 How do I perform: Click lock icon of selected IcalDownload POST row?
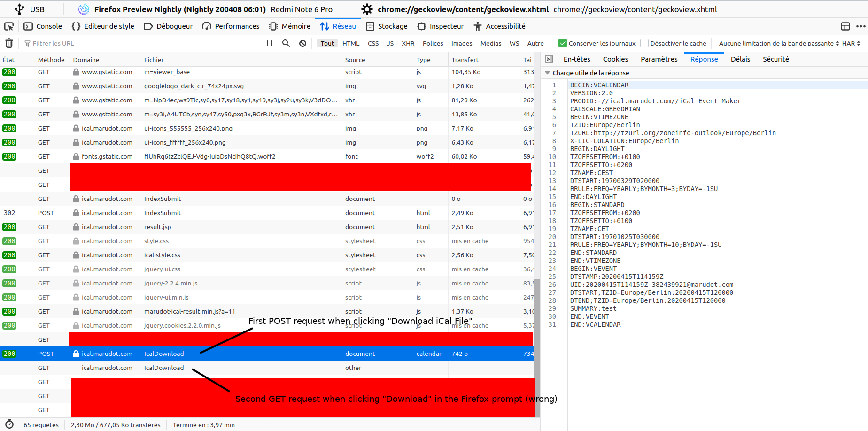tap(76, 354)
